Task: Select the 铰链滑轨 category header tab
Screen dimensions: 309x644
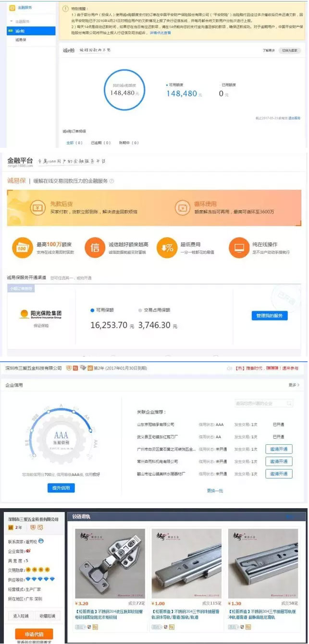Action: (x=82, y=517)
